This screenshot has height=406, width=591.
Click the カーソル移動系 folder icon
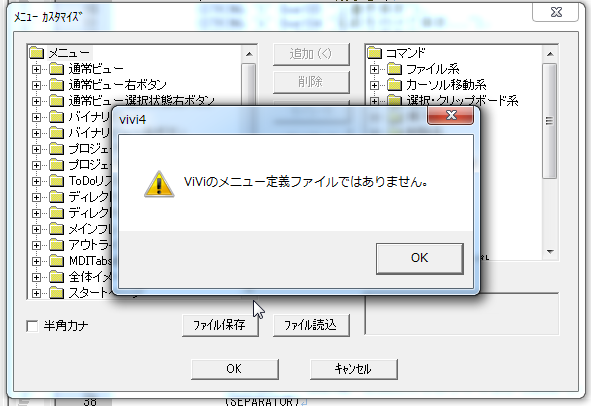point(394,85)
